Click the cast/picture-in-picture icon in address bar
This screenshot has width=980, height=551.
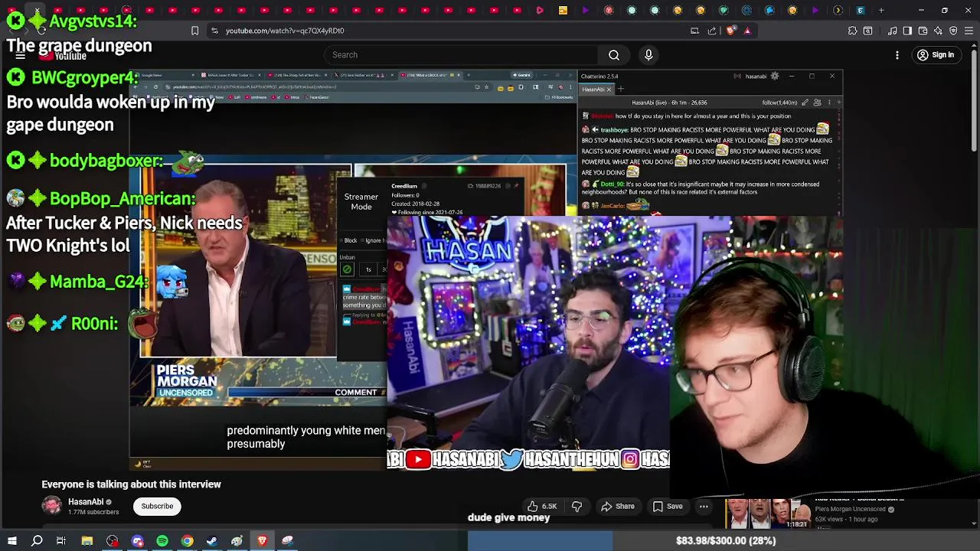(x=694, y=31)
